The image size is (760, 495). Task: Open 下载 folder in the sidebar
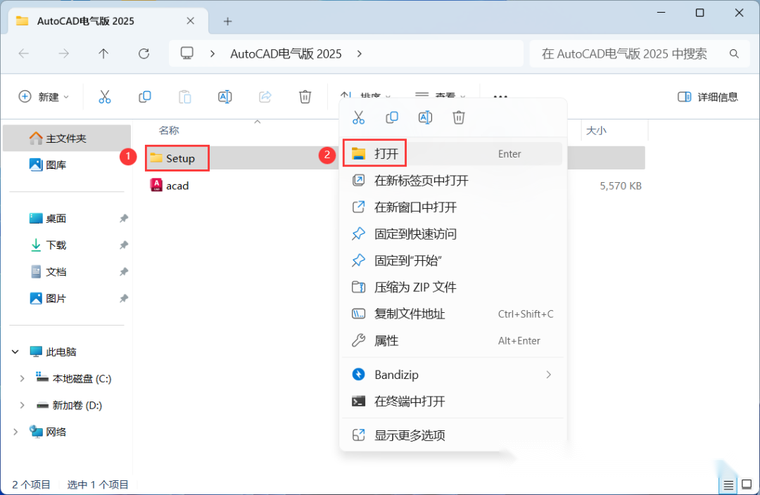56,245
